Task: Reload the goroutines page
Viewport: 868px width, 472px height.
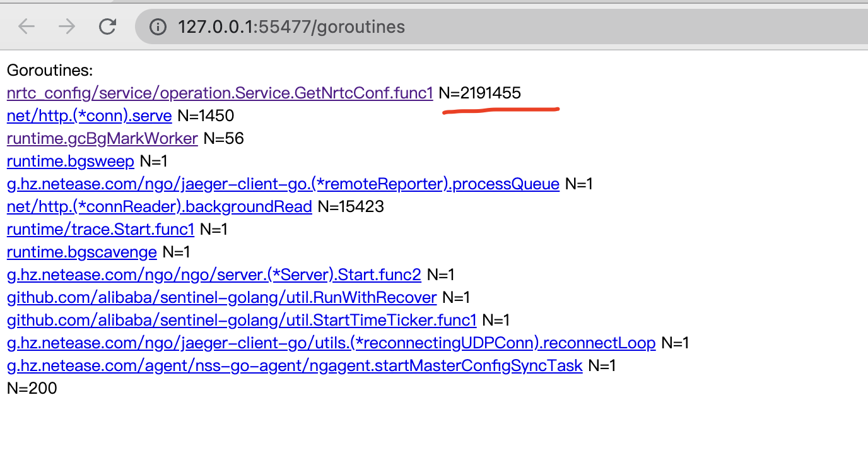Action: click(x=108, y=27)
